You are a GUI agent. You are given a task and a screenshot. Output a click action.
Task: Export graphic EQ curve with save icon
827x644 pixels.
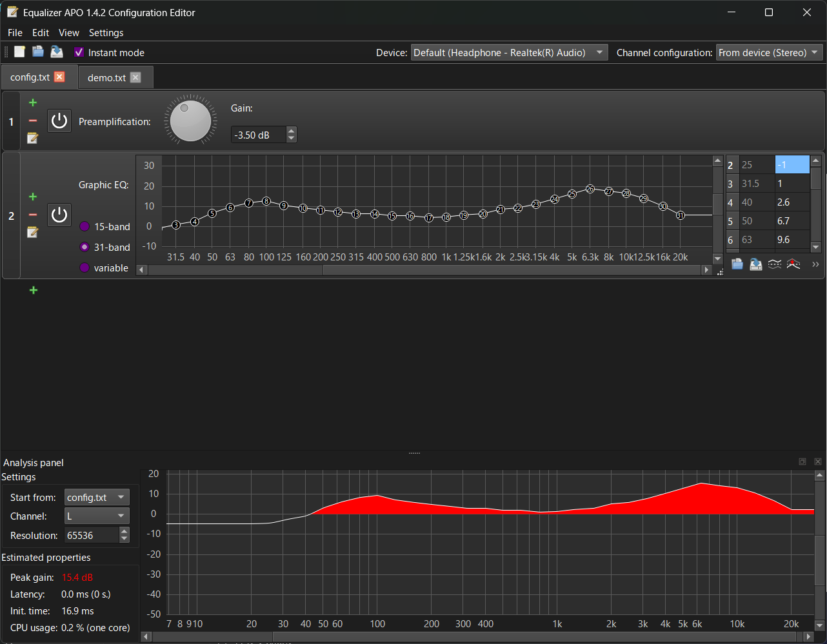coord(756,264)
